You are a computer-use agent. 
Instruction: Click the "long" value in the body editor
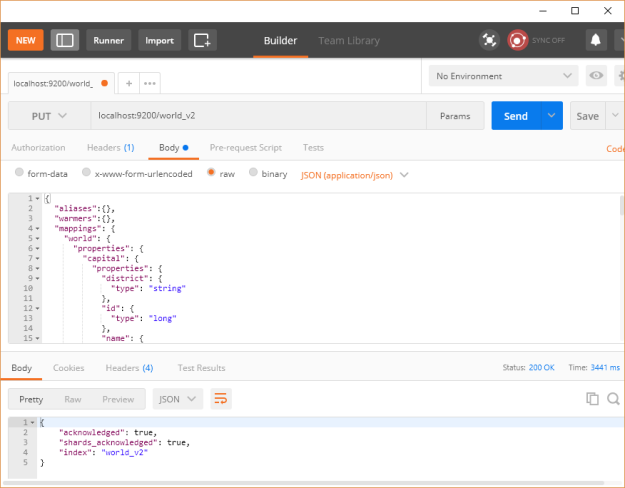[162, 318]
